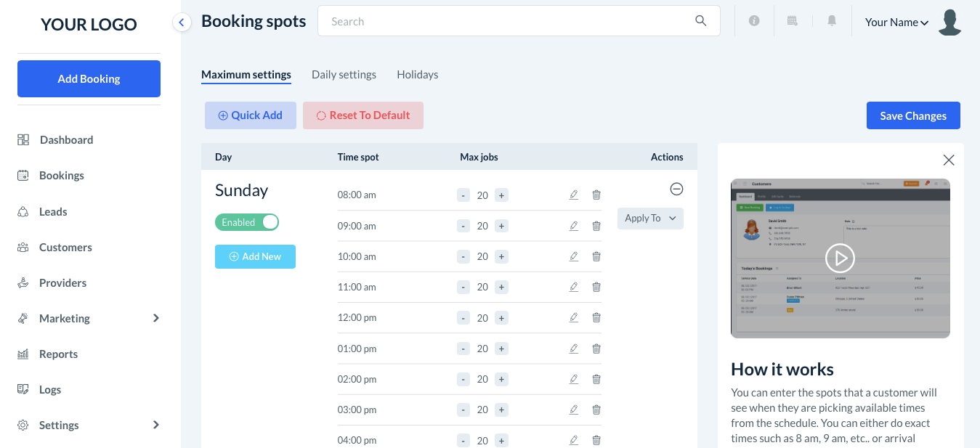Click the info icon in header
This screenshot has width=980, height=448.
pos(754,22)
